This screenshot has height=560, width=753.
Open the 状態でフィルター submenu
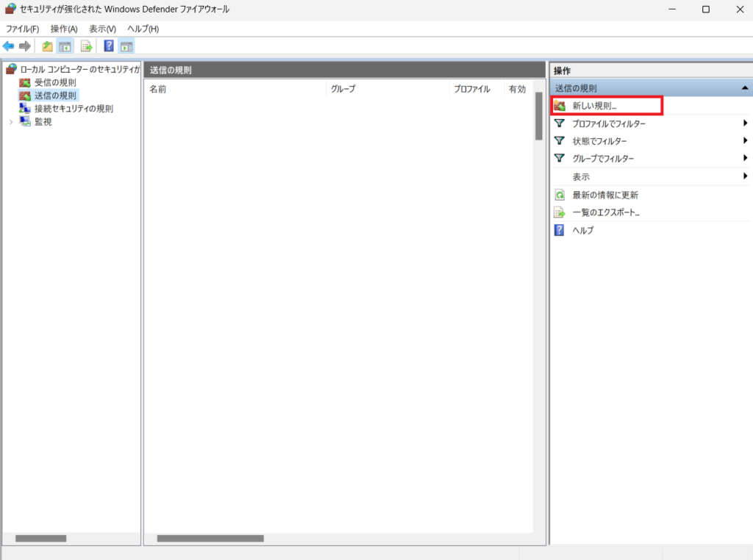tap(651, 141)
